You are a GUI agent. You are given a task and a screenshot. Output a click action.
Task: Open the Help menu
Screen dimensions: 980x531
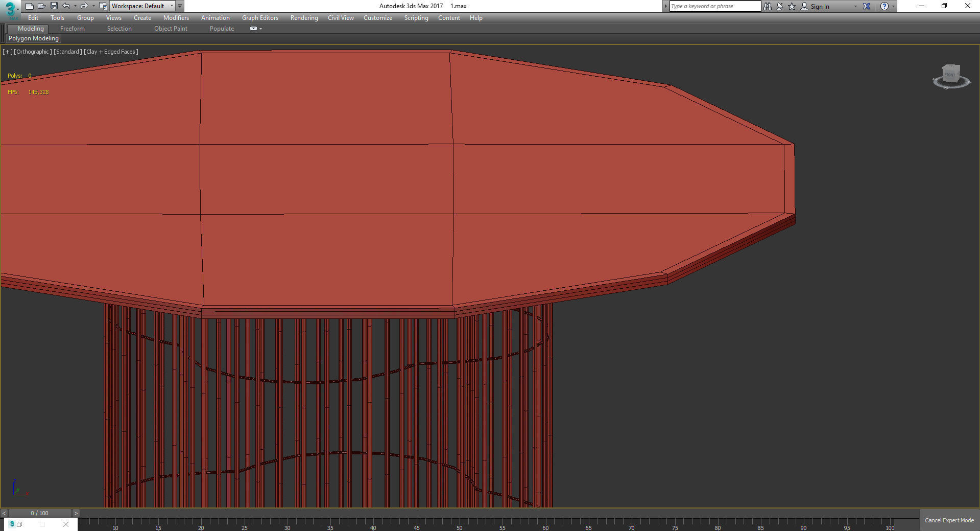(476, 18)
